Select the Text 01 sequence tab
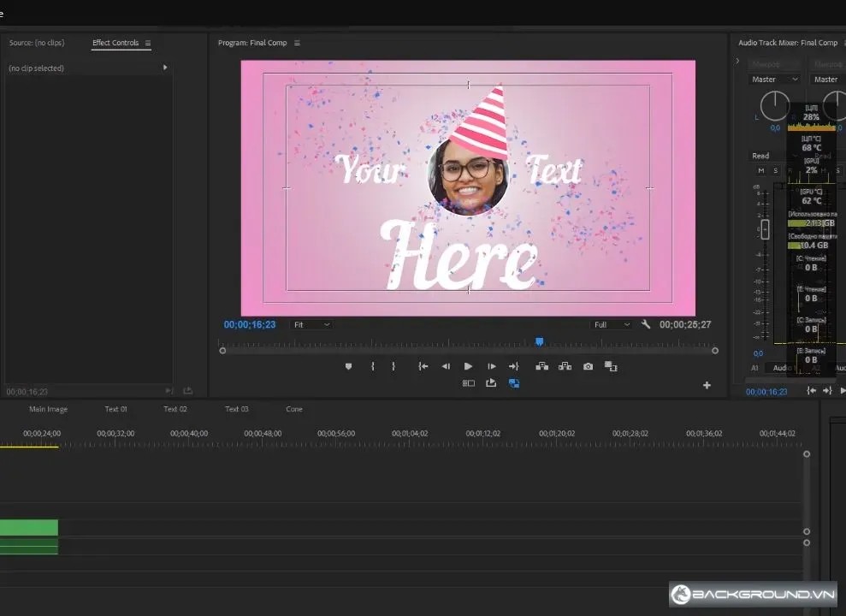 click(116, 409)
